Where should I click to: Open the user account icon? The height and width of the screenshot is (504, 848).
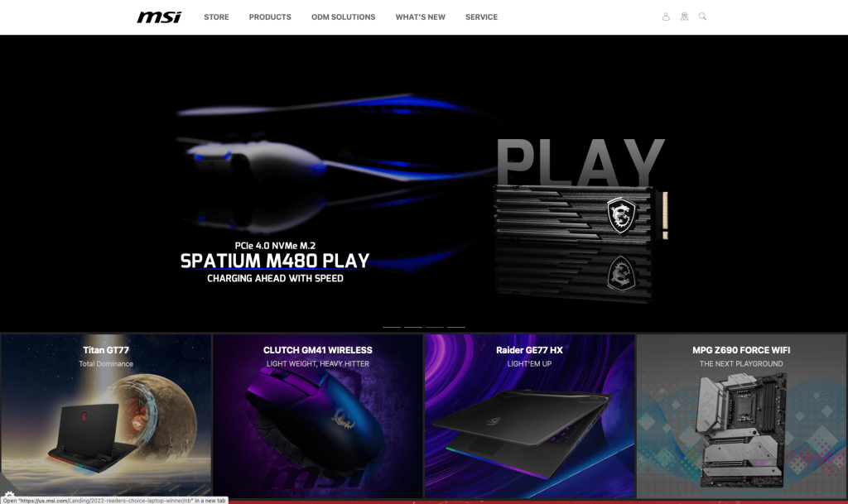(x=666, y=17)
